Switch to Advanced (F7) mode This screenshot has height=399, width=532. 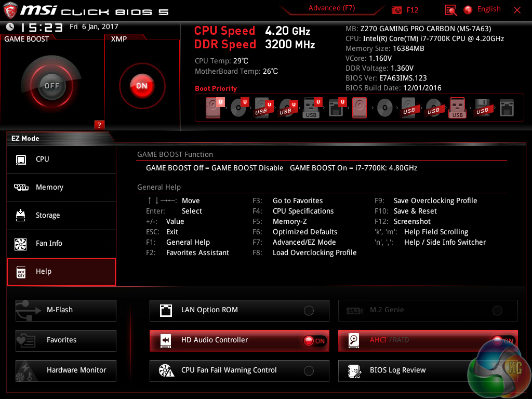coord(331,8)
